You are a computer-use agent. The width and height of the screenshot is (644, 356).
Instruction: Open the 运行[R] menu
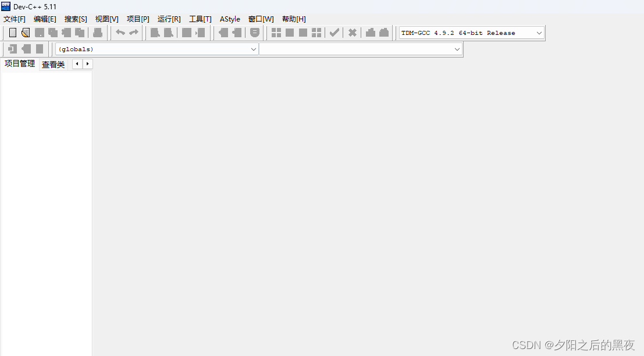click(169, 19)
